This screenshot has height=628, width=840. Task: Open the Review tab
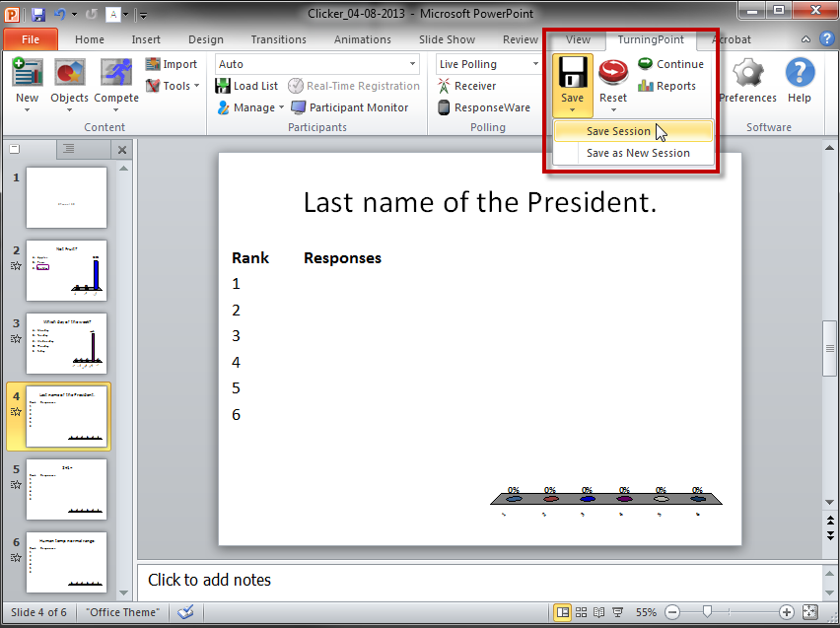point(521,39)
